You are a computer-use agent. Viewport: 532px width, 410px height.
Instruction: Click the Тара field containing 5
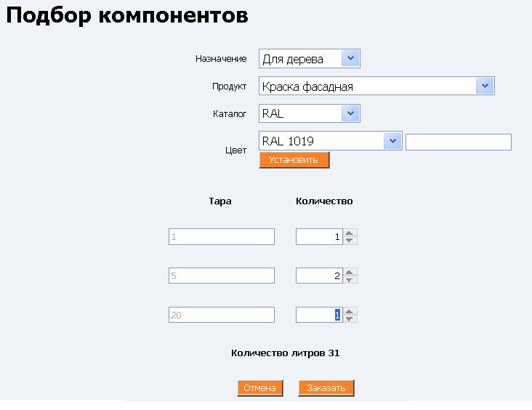pos(222,276)
